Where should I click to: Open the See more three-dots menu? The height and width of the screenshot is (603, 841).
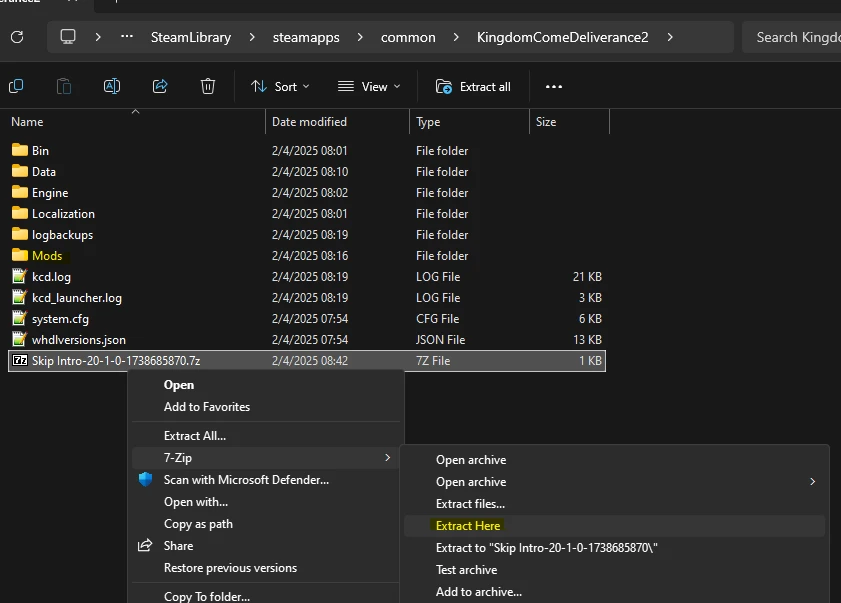coord(554,87)
